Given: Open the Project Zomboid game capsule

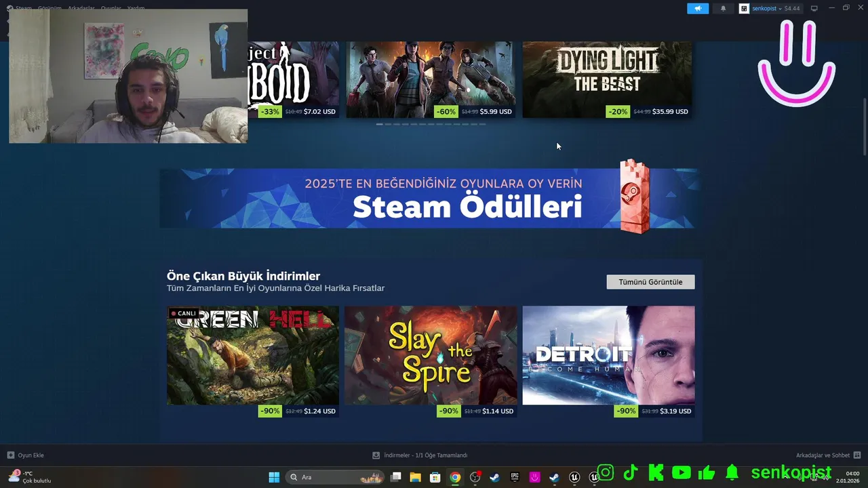Looking at the screenshot, I should tap(293, 79).
